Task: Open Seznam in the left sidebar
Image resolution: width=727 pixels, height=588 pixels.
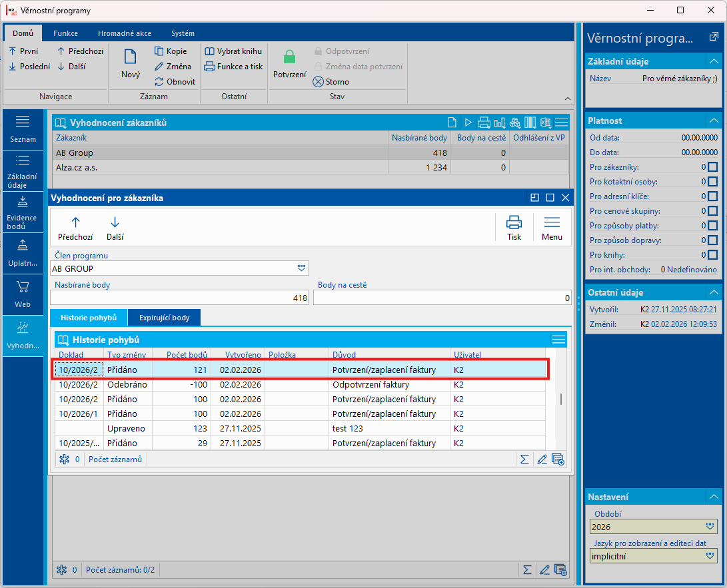Action: [23, 129]
